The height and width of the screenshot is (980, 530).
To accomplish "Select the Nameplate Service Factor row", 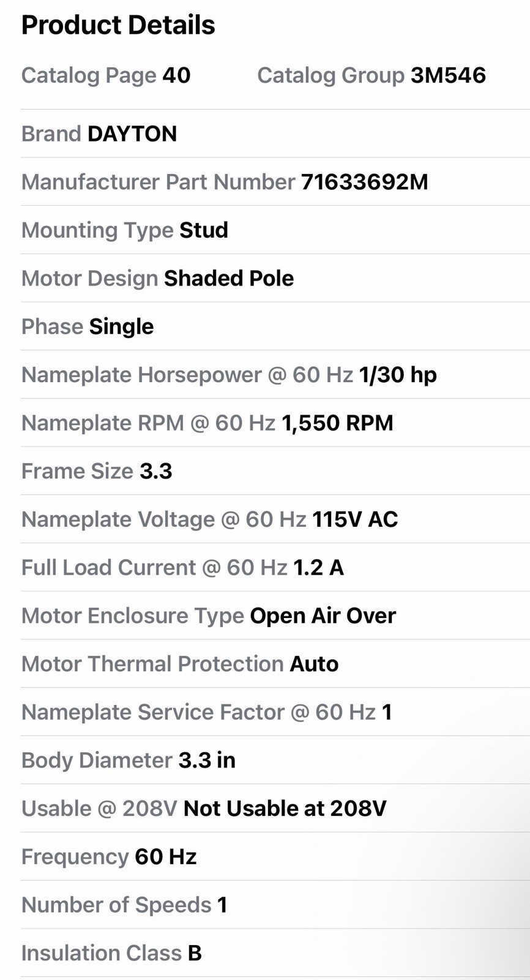I will 275,712.
